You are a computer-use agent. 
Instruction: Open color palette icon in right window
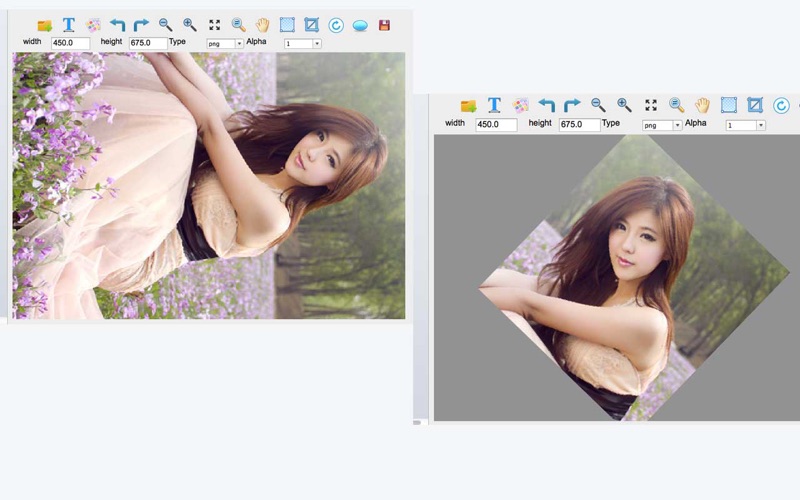coord(520,106)
